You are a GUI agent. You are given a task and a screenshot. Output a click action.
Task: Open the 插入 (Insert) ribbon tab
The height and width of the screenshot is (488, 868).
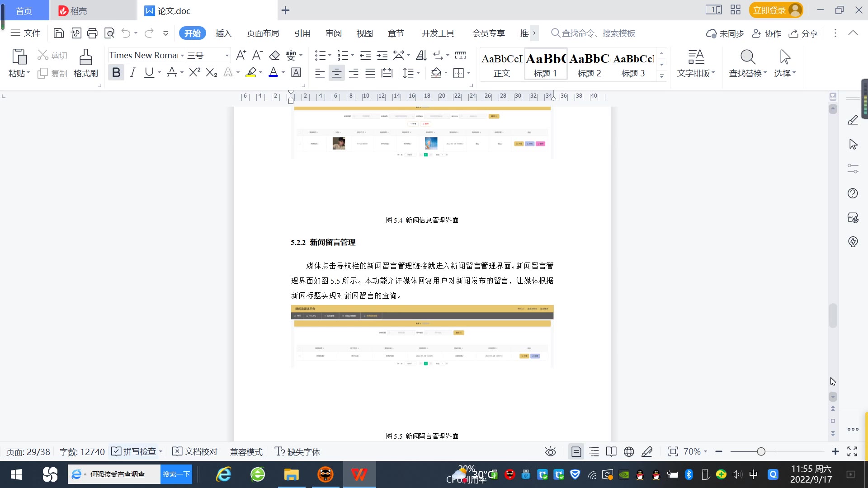tap(223, 33)
